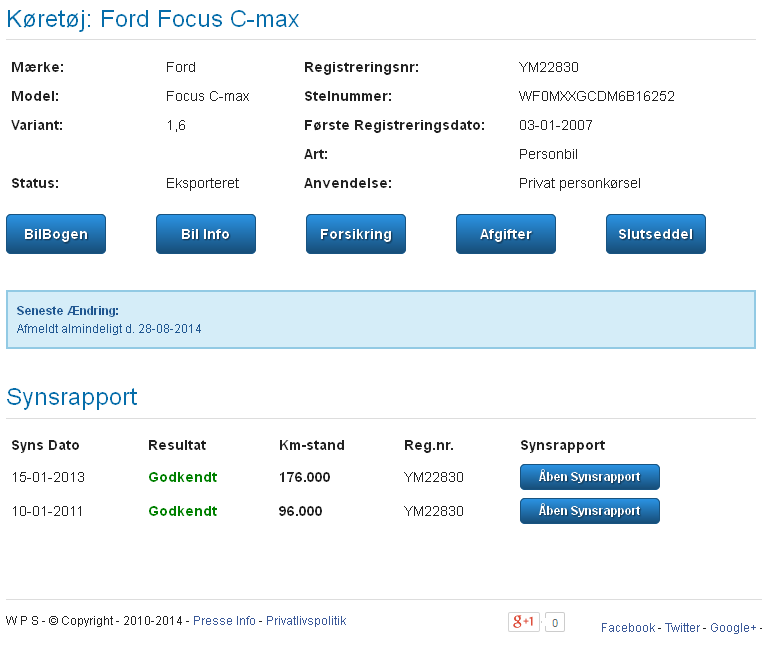Screen dimensions: 762x649
Task: Click the Google +1 counter showing 0
Action: coord(555,622)
